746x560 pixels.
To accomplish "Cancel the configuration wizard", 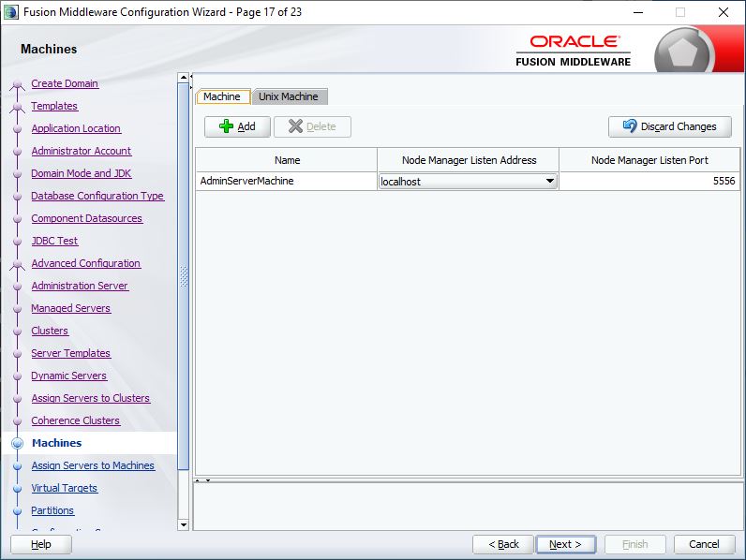I will tap(704, 544).
